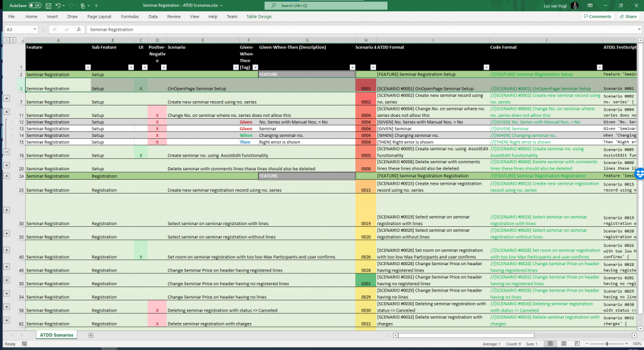Open the Code Format filter dropdown
The image size is (644, 350).
pos(599,67)
